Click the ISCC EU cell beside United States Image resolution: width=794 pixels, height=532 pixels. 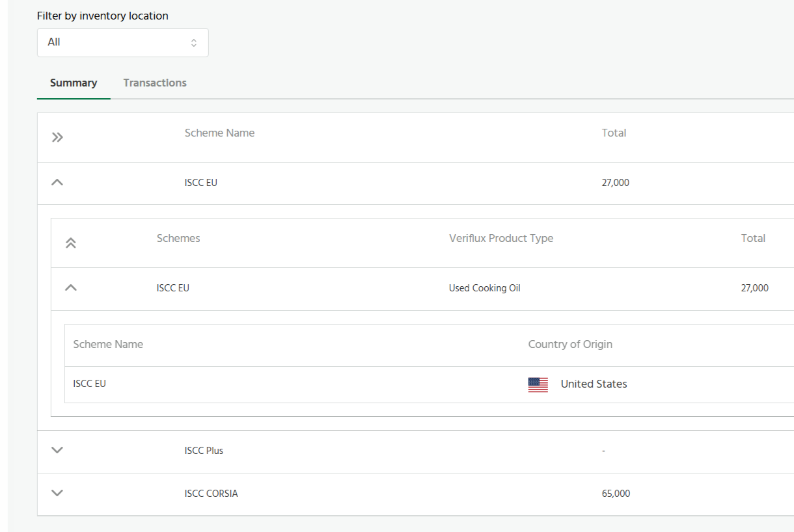(89, 384)
